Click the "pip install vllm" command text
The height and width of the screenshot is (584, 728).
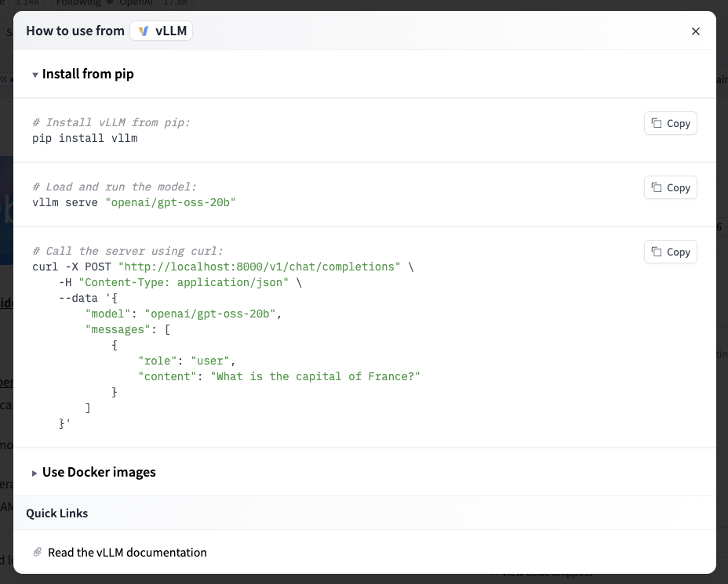pos(85,138)
